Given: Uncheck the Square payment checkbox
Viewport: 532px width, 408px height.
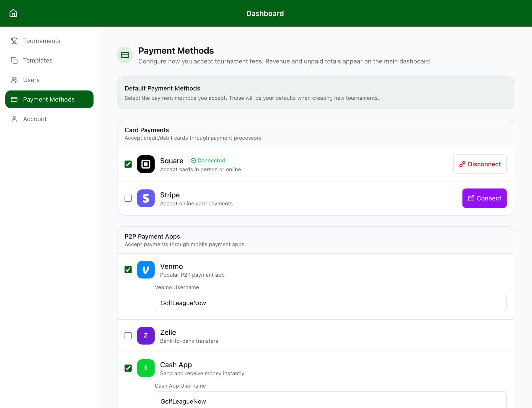Looking at the screenshot, I should pyautogui.click(x=128, y=164).
